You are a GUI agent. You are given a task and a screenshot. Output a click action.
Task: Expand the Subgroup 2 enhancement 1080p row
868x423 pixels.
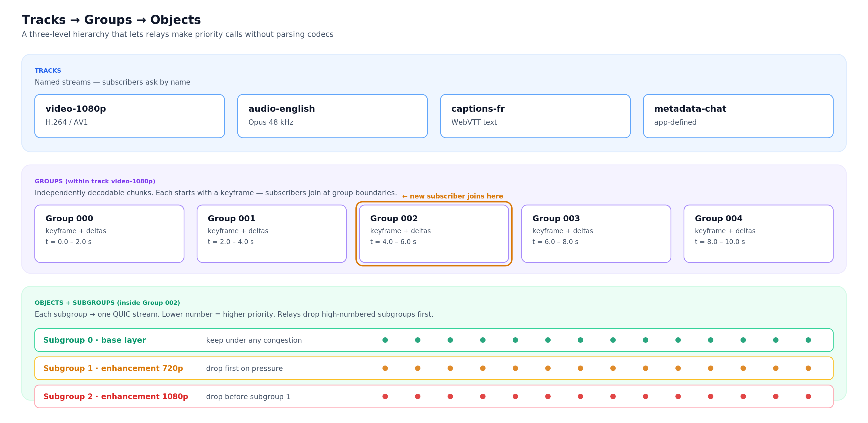115,397
